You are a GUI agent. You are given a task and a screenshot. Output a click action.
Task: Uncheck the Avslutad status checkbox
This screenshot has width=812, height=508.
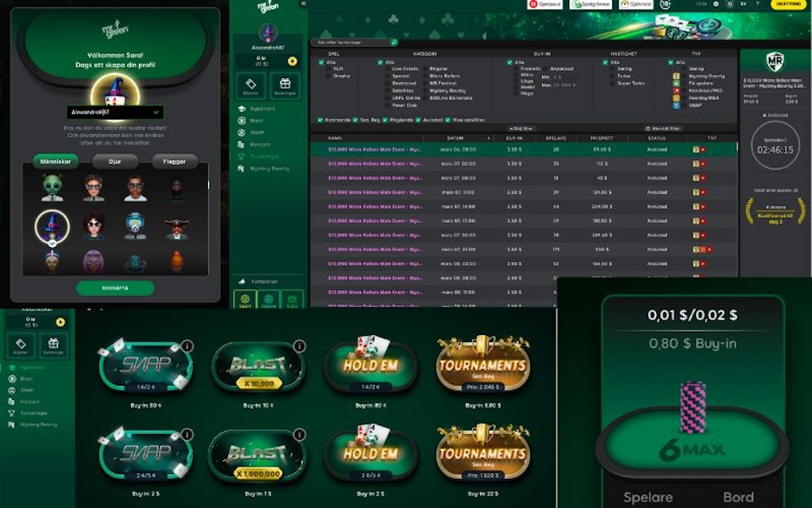[418, 119]
